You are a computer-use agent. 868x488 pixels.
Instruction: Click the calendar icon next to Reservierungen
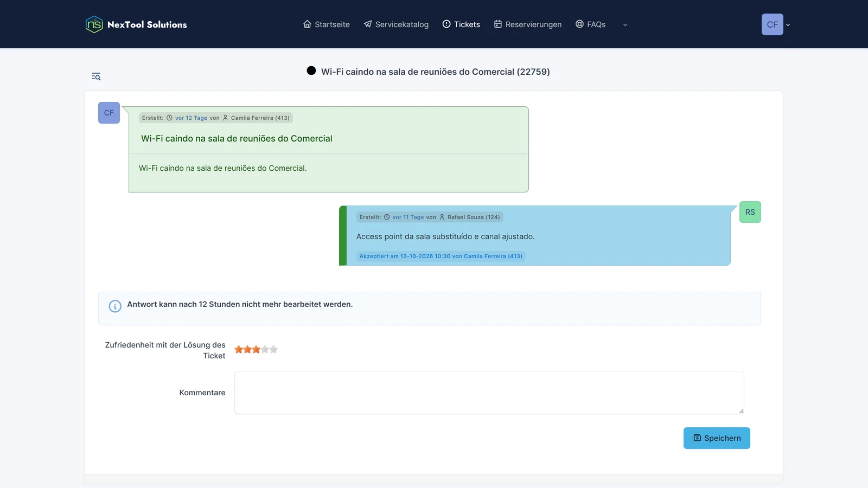[498, 24]
